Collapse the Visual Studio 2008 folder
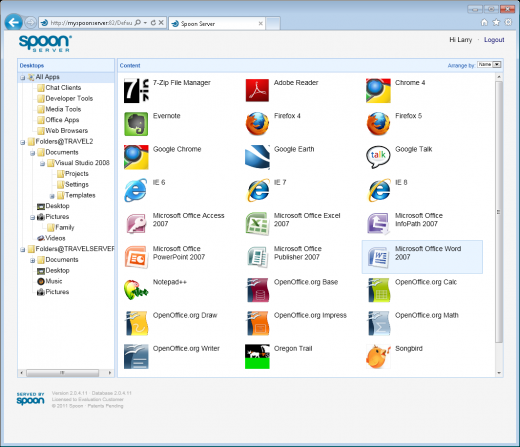The width and height of the screenshot is (520, 447). 42,163
